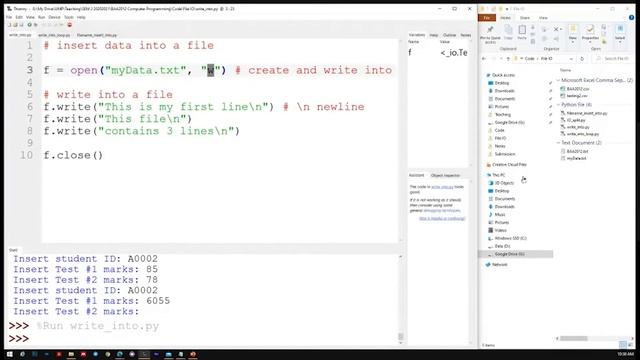The width and height of the screenshot is (640, 360).
Task: Click the 'Was it helpful or confusing' link
Action: click(442, 219)
